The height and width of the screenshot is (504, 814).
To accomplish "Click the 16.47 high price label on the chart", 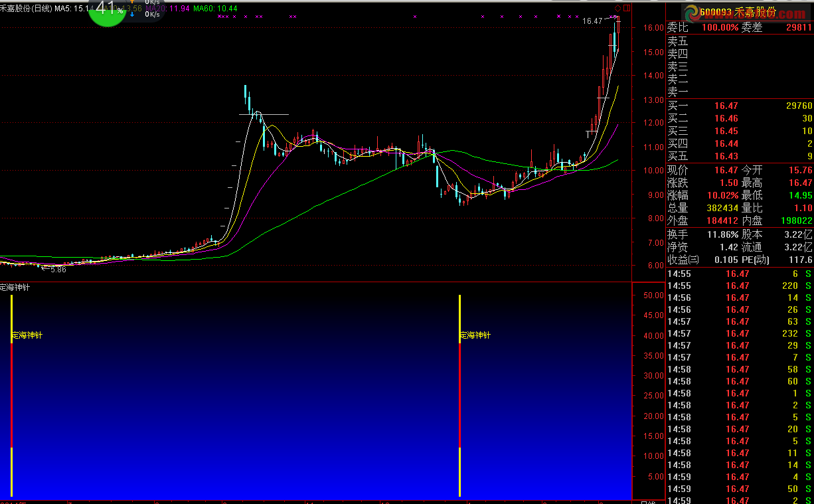I will pyautogui.click(x=592, y=21).
